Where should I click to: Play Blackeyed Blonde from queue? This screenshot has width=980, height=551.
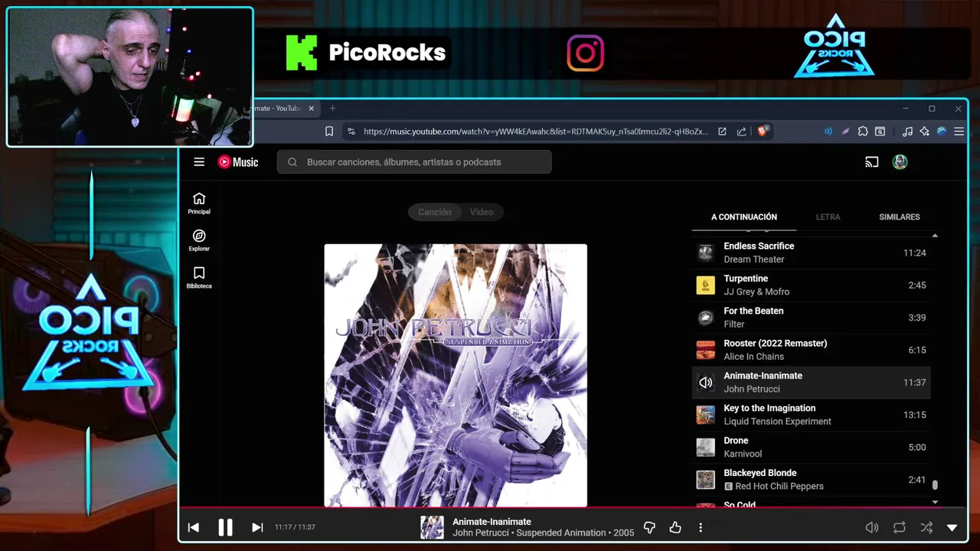(812, 479)
